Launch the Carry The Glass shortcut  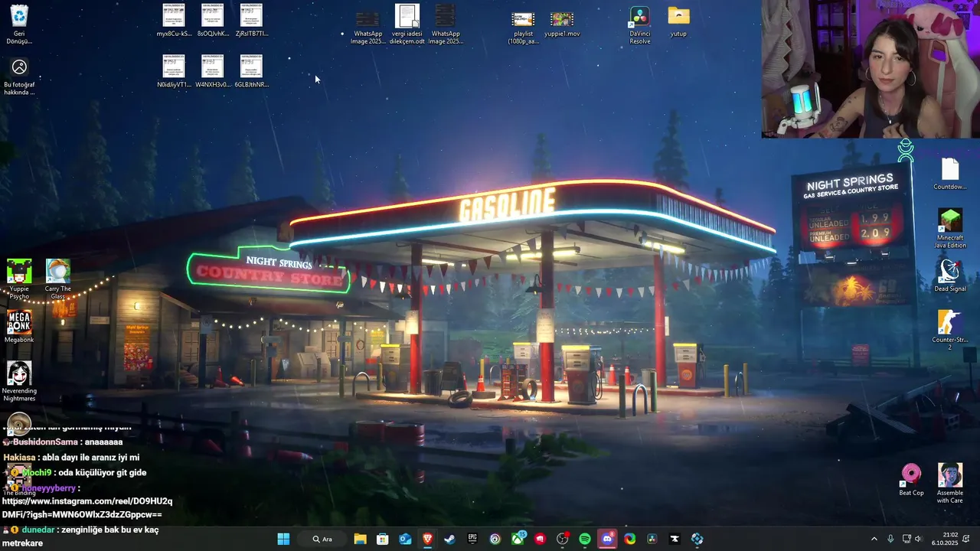(57, 279)
